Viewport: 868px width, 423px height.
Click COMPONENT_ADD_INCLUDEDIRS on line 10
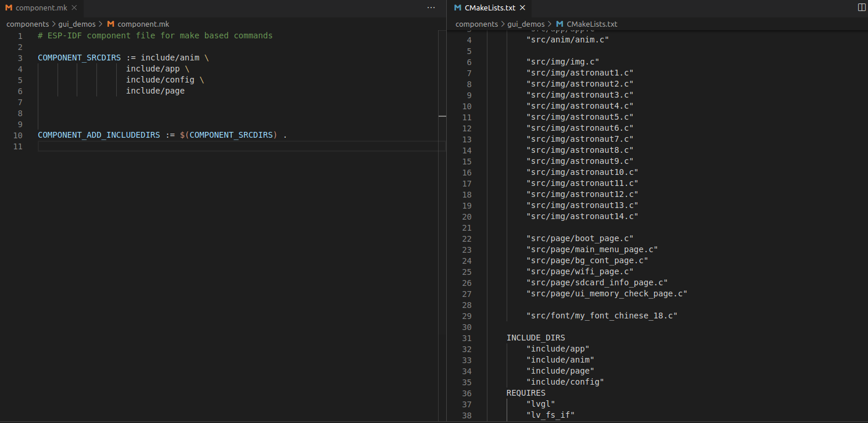click(99, 135)
